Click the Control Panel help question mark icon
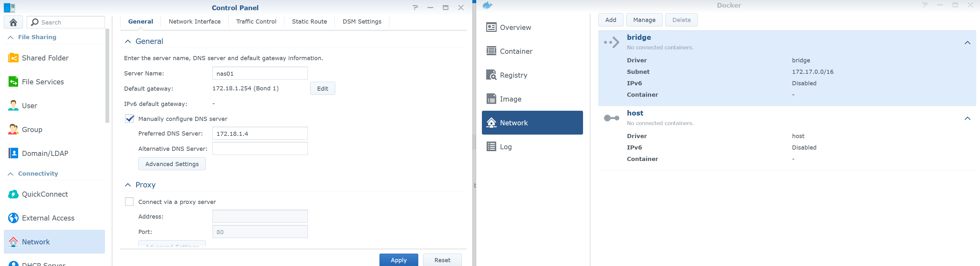 pos(415,8)
